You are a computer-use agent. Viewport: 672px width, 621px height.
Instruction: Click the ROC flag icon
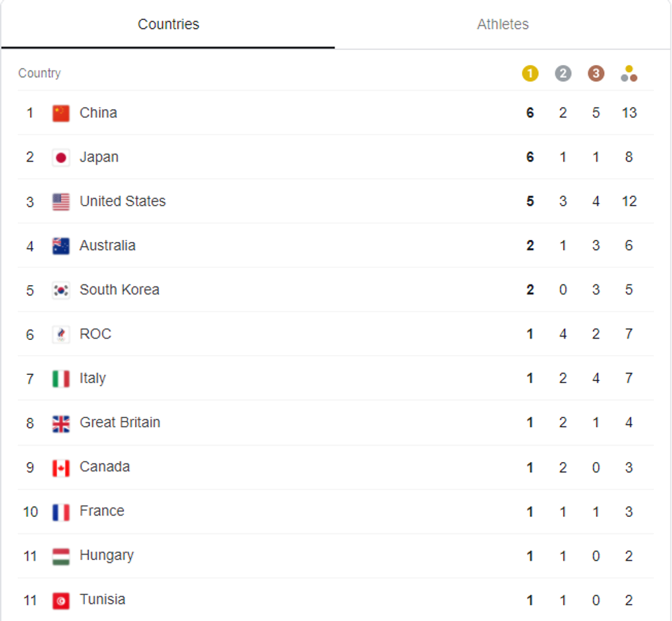click(61, 334)
